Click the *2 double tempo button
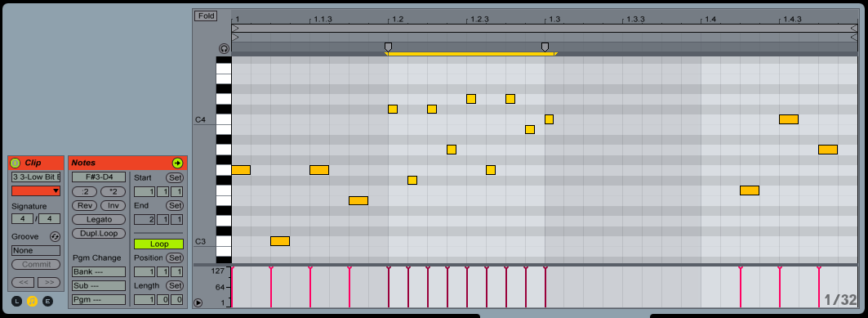Viewport: 868px width, 318px height. [113, 191]
